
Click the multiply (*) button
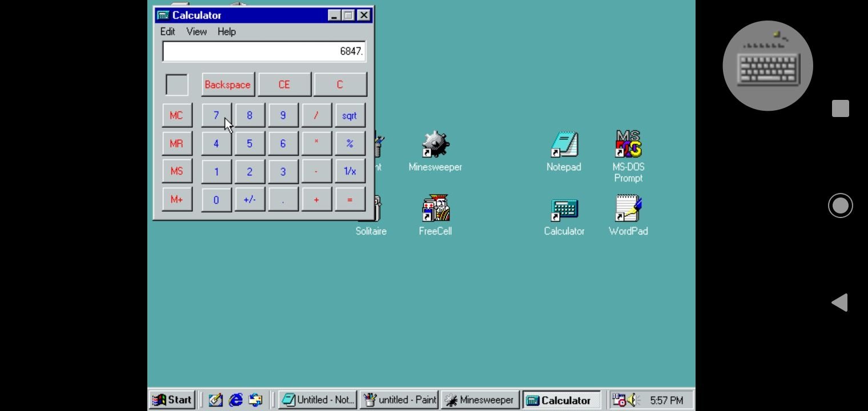[x=316, y=143]
